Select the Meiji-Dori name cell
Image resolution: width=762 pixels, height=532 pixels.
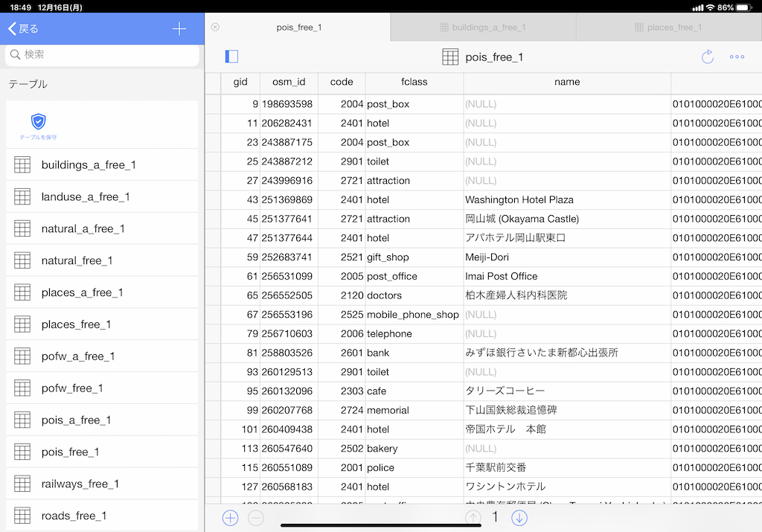point(567,257)
